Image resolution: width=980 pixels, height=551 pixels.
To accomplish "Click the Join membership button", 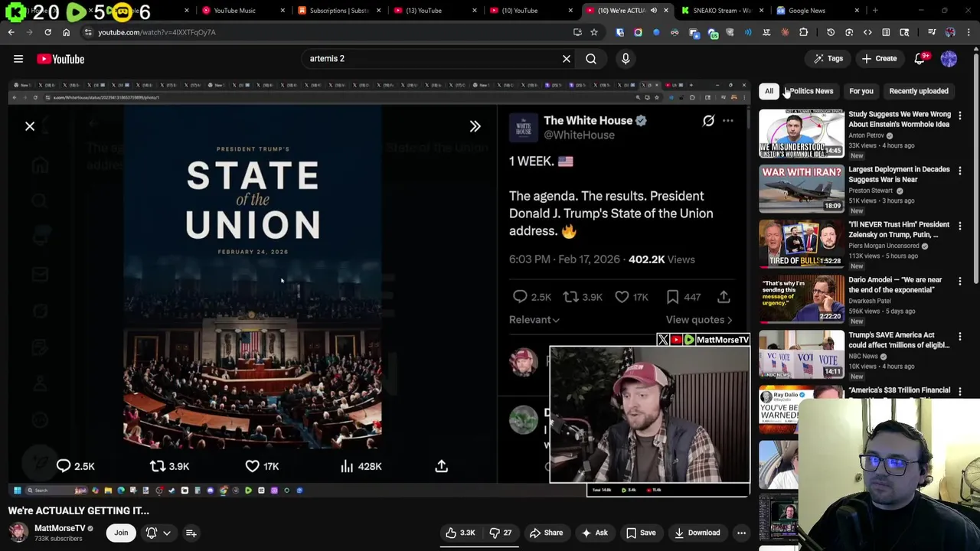I will coord(121,533).
